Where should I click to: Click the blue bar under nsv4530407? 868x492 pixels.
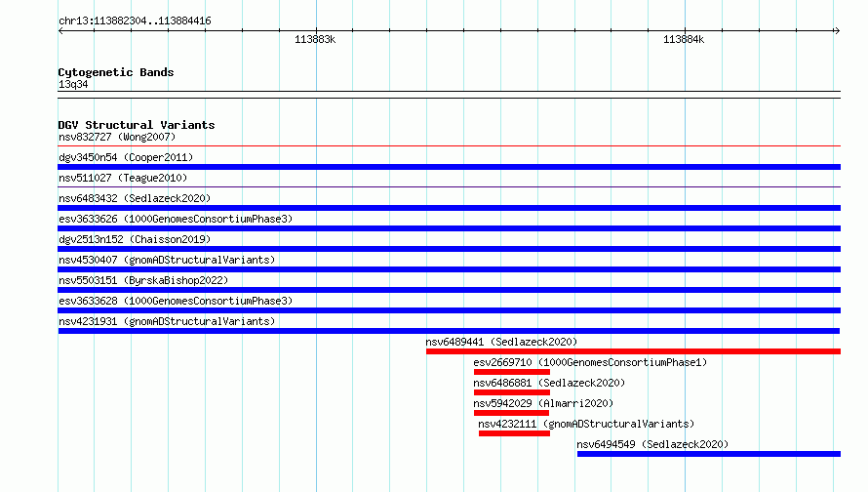click(x=449, y=269)
